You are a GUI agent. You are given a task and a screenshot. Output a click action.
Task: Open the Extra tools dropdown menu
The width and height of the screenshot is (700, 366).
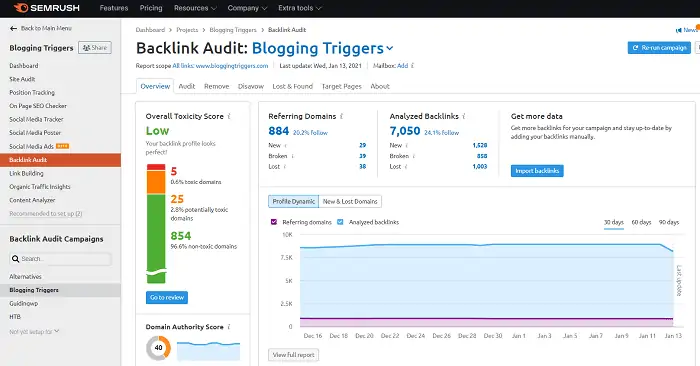pyautogui.click(x=300, y=8)
